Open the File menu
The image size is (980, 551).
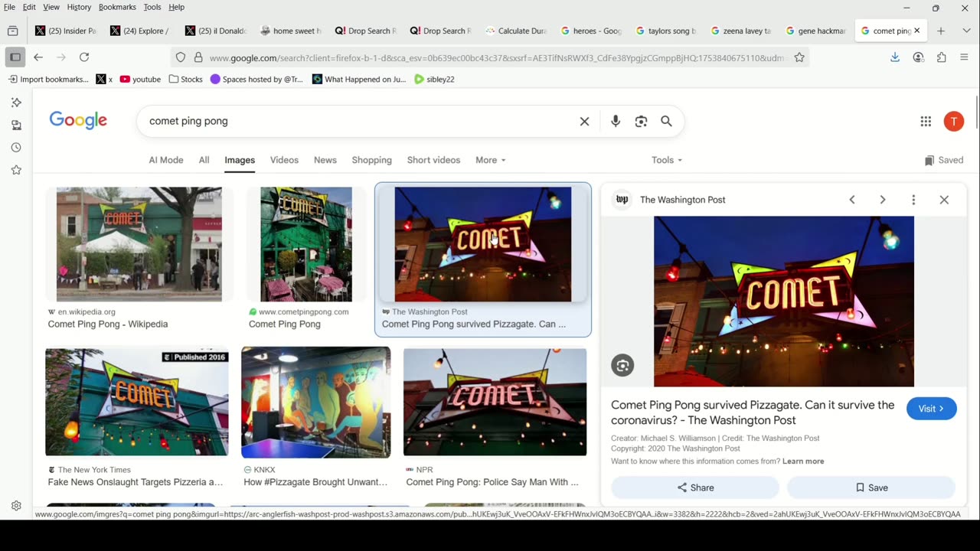(9, 7)
